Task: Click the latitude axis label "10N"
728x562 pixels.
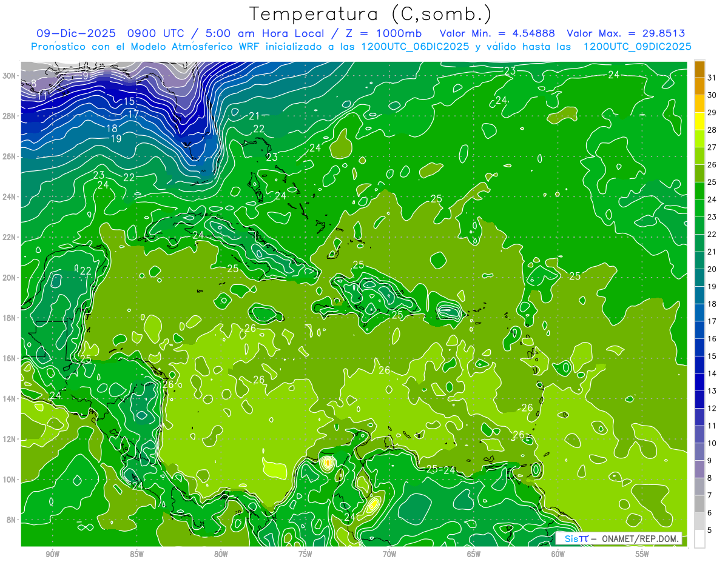Action: pyautogui.click(x=10, y=480)
